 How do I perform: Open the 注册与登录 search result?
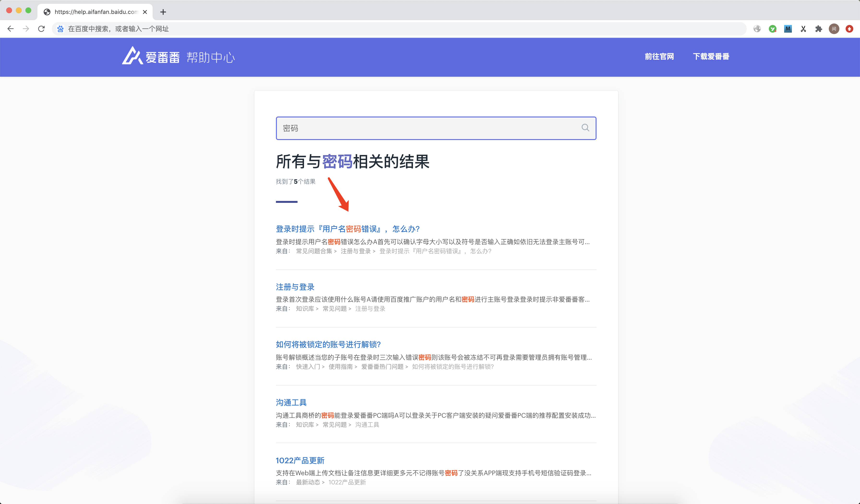[x=295, y=287]
